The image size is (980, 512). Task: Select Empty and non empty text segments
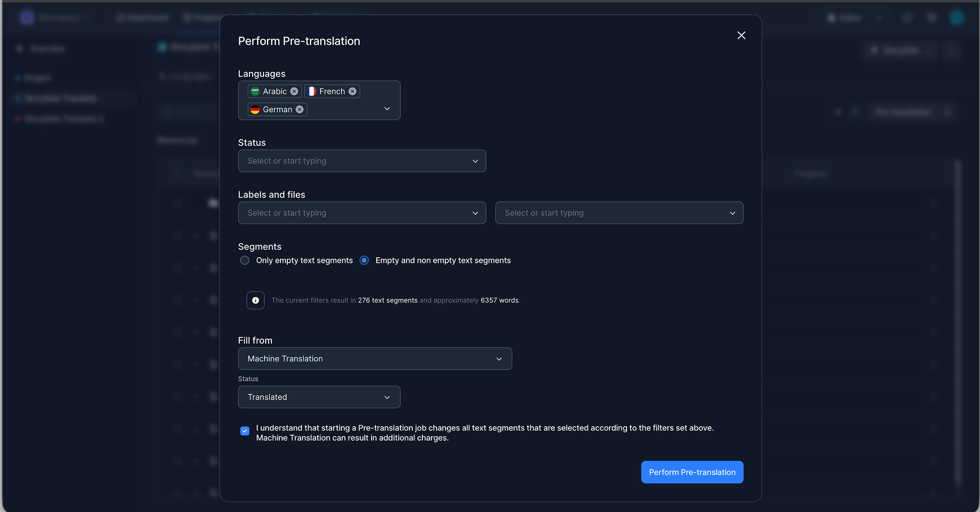point(364,261)
